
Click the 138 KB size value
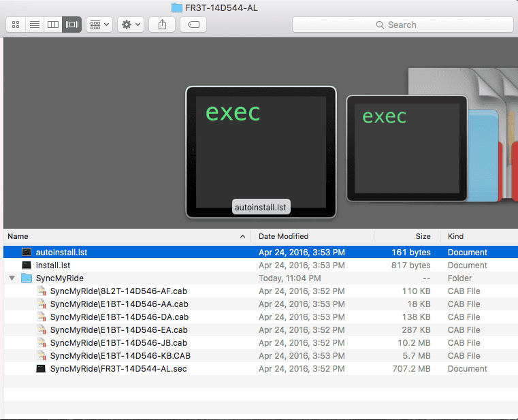(417, 317)
